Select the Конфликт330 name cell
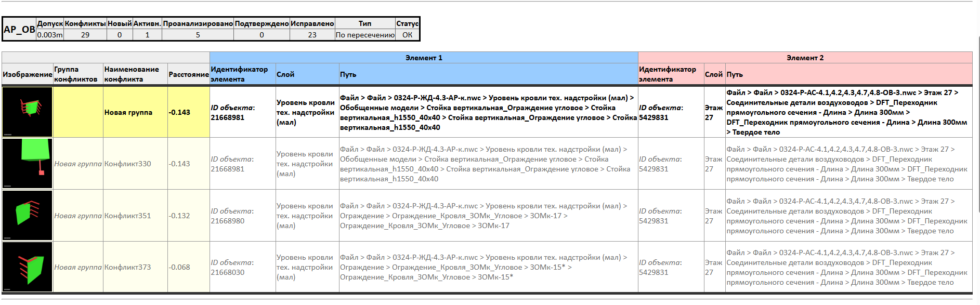Viewport: 980px width, 305px height. pyautogui.click(x=135, y=163)
